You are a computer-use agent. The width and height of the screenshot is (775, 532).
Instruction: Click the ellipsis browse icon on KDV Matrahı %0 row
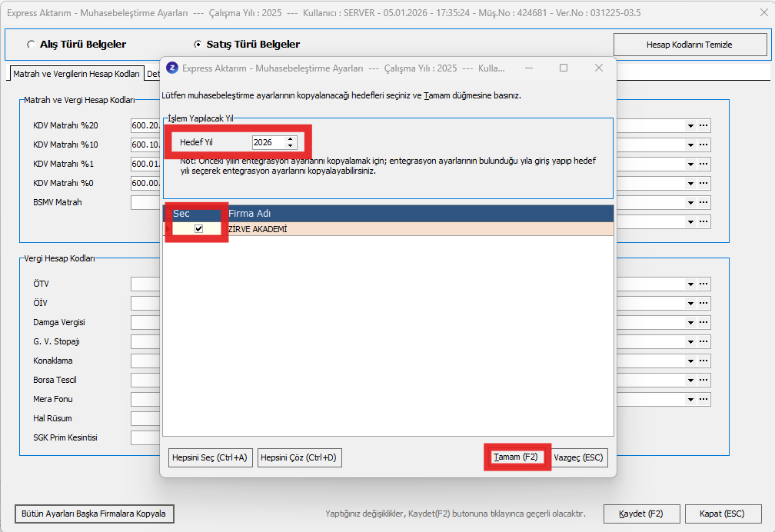pyautogui.click(x=703, y=184)
